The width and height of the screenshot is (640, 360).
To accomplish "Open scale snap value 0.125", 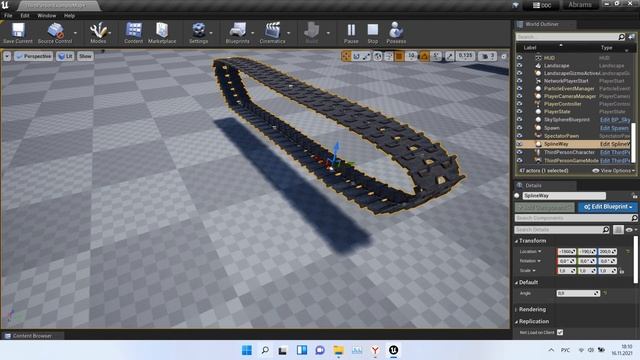I will 465,56.
